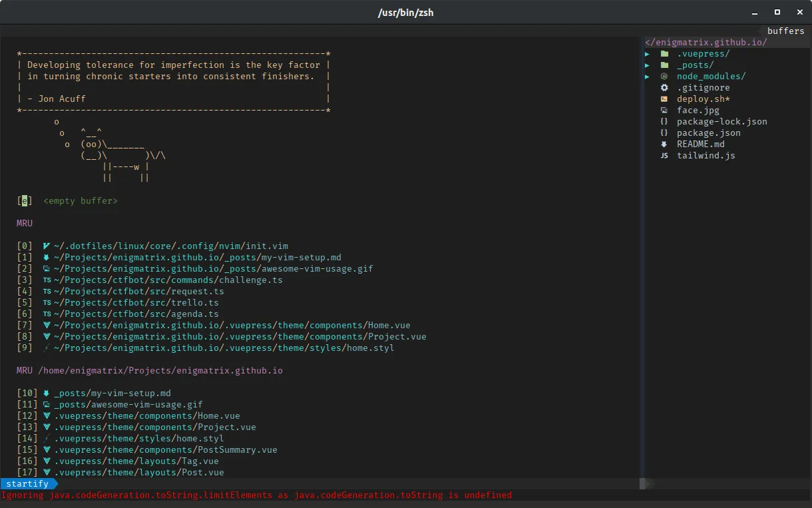Screen dimensions: 812x508
Task: Expand the .vuepress directory
Action: click(x=647, y=53)
